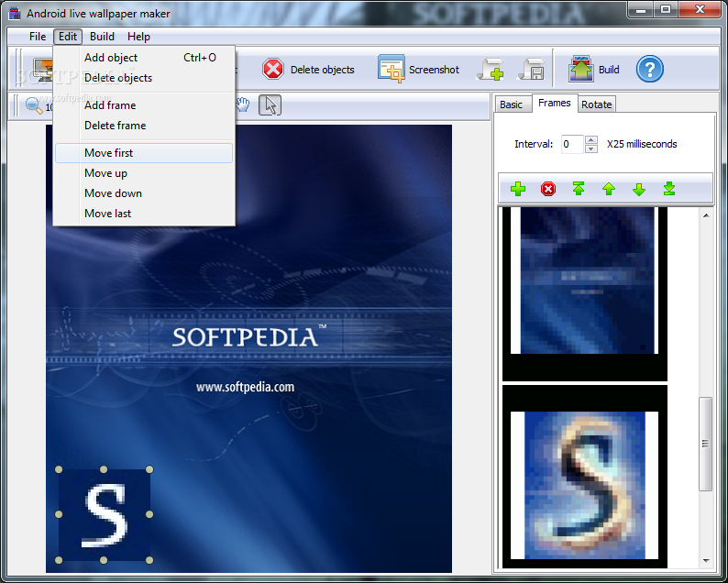Open help with blue question mark icon
728x583 pixels.
(649, 69)
